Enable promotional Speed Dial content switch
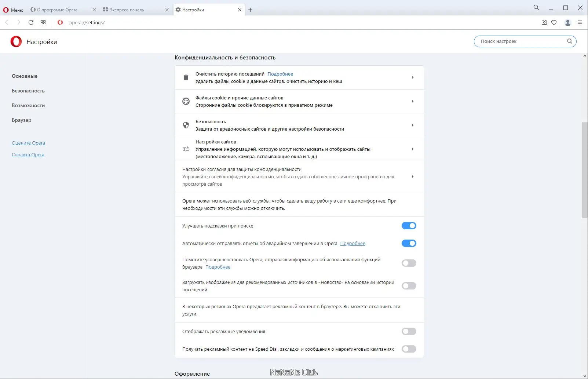The image size is (588, 379). click(409, 349)
